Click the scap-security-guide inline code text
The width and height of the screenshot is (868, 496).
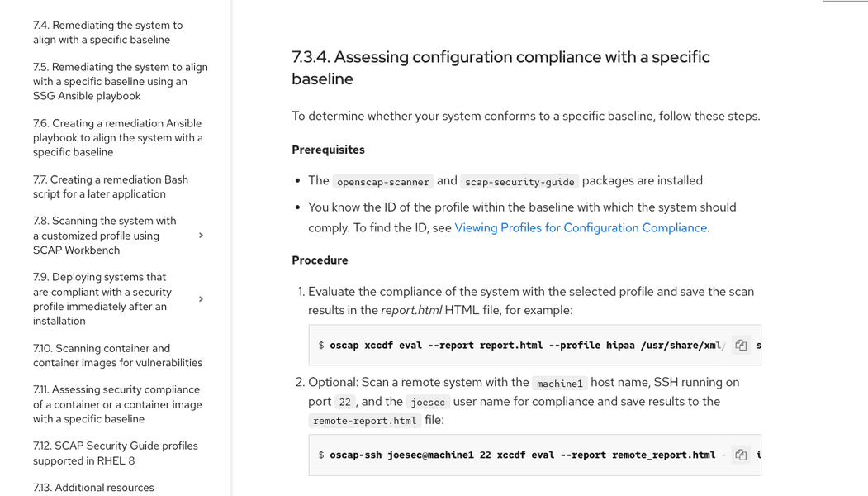click(x=519, y=182)
